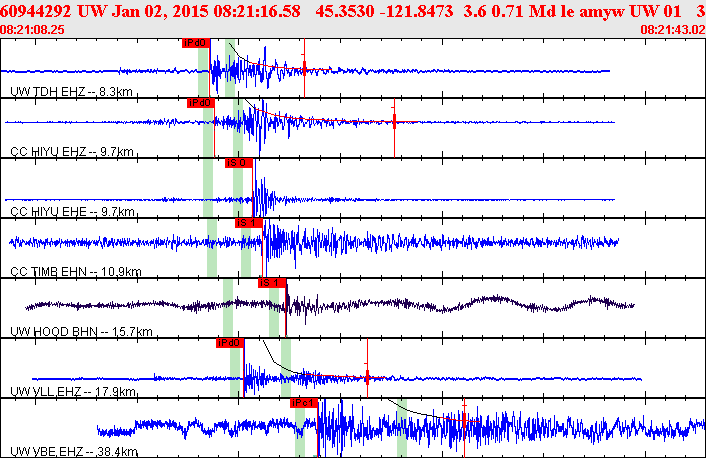This screenshot has width=706, height=458.
Task: Select the iPd0 pick flag on VLL EHZ
Action: 230,343
